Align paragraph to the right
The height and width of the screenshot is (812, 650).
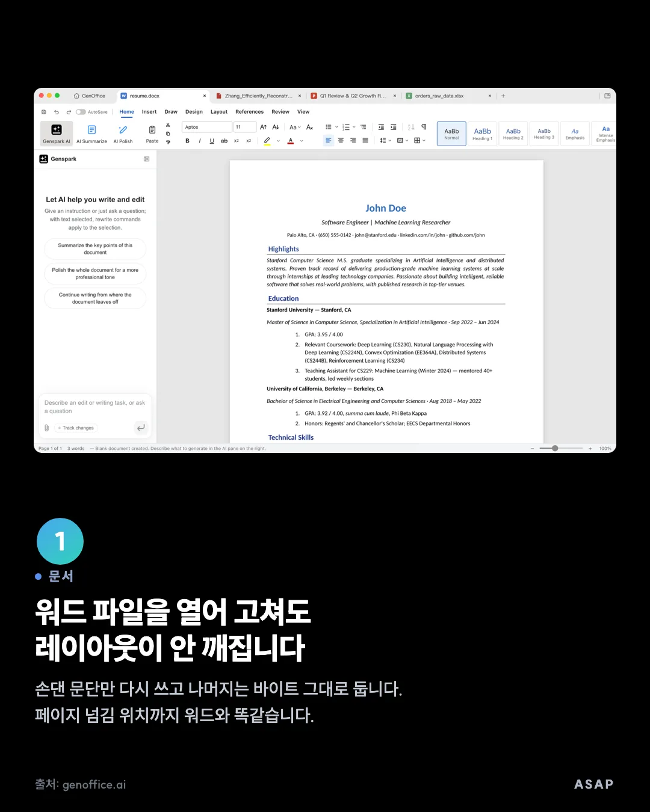click(x=353, y=140)
